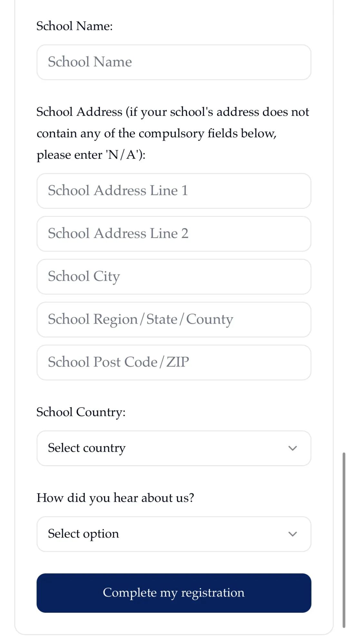Click into School Address Line 1 field
Image resolution: width=348 pixels, height=644 pixels.
(x=174, y=191)
